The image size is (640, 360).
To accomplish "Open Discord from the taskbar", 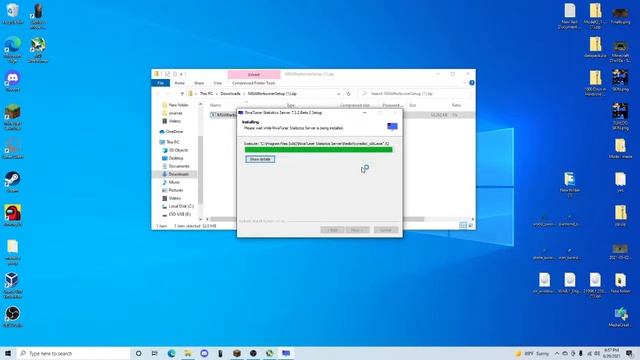I will click(204, 353).
